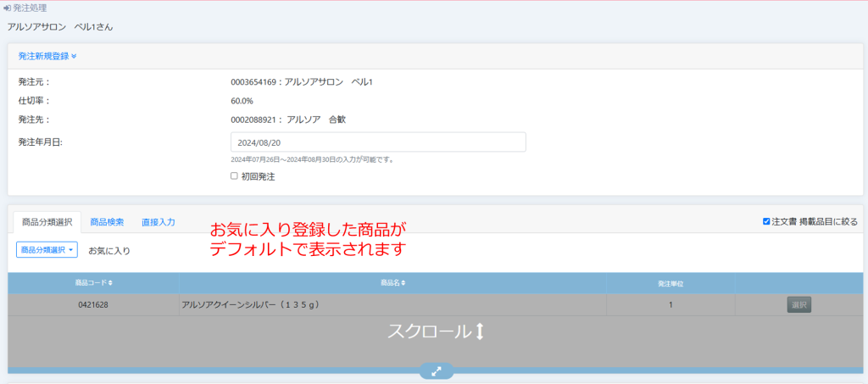This screenshot has width=868, height=384.
Task: Open the 商品分類選択 dropdown button
Action: click(x=47, y=250)
